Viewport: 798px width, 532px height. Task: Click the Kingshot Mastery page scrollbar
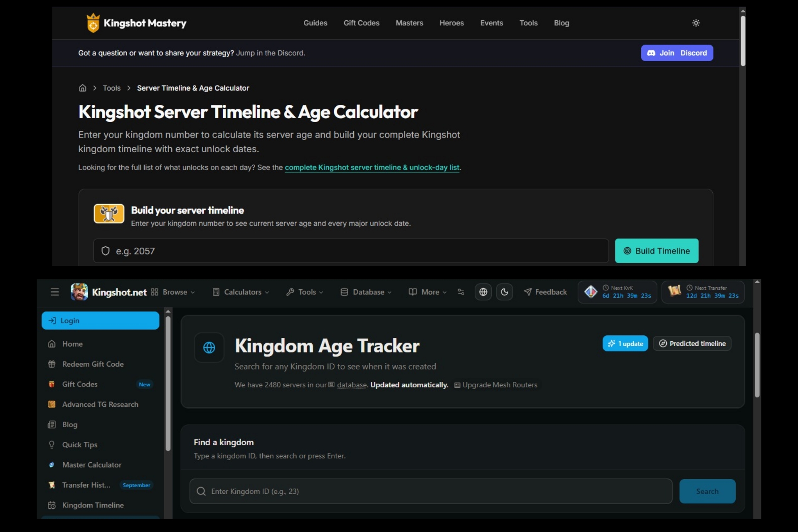pyautogui.click(x=743, y=41)
